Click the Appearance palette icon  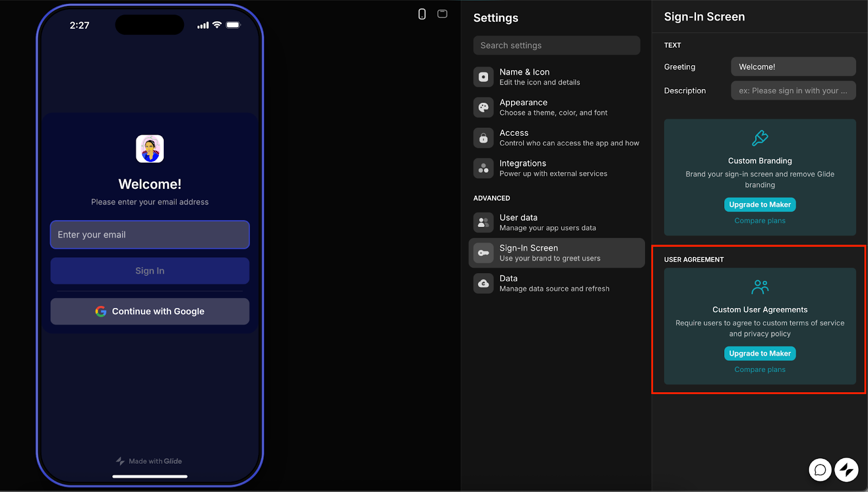[x=483, y=108]
